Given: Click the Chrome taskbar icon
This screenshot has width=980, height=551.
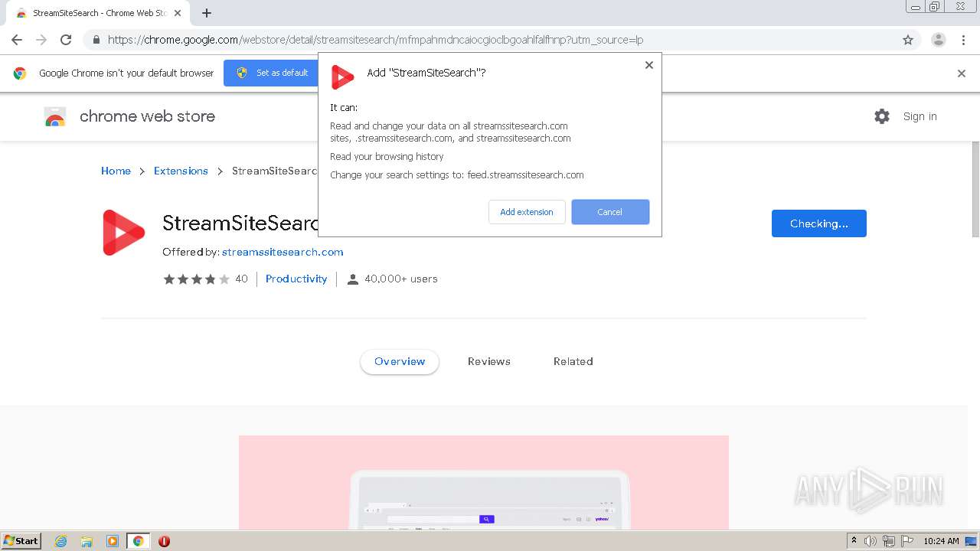Looking at the screenshot, I should (x=138, y=541).
